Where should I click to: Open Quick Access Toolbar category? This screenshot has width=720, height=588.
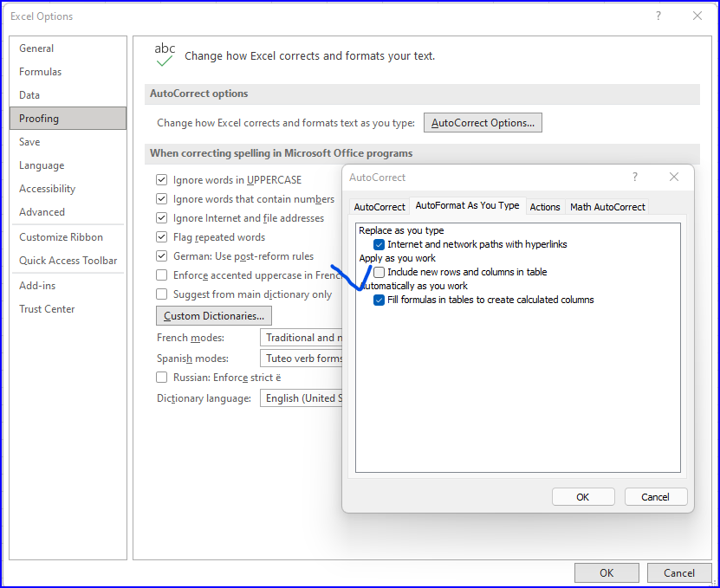(68, 261)
